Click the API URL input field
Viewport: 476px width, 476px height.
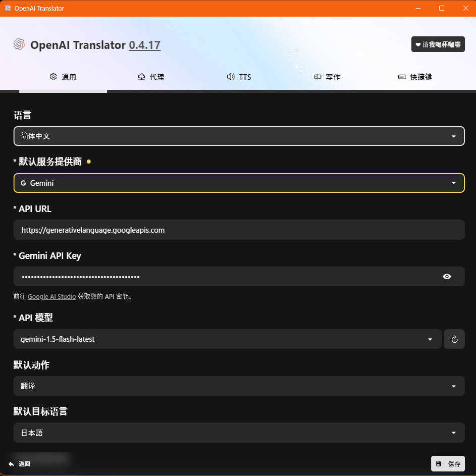[x=239, y=230]
